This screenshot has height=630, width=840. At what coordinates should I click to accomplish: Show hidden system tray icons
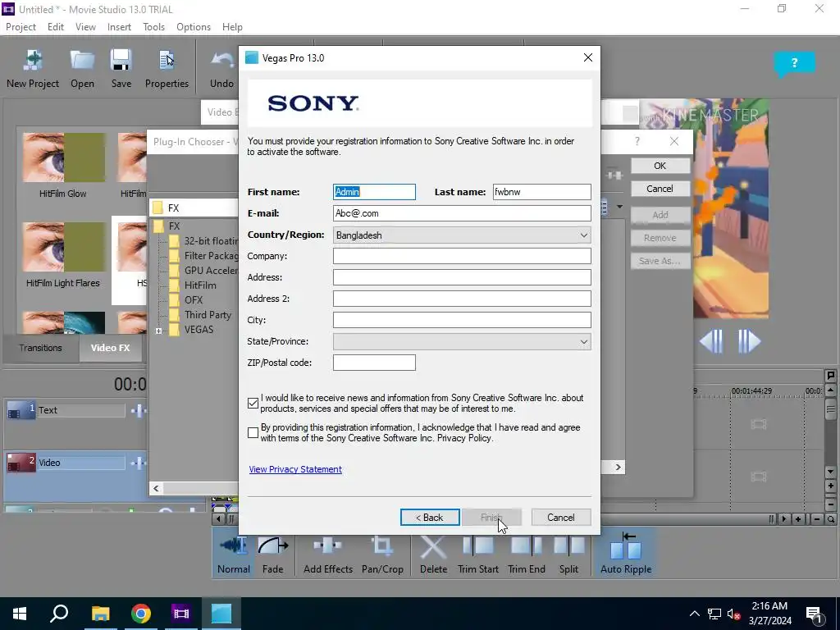(694, 614)
